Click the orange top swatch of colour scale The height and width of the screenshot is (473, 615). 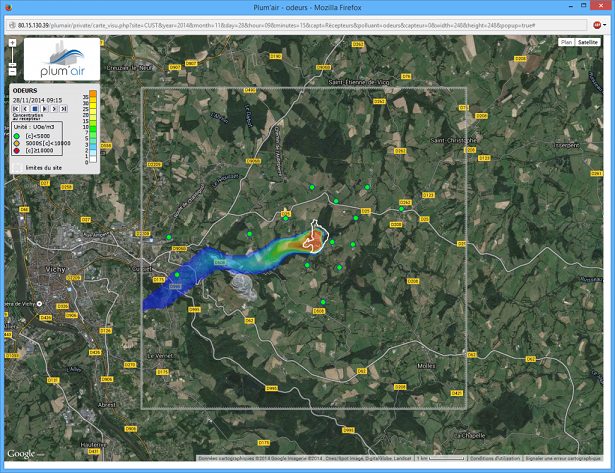[x=93, y=94]
